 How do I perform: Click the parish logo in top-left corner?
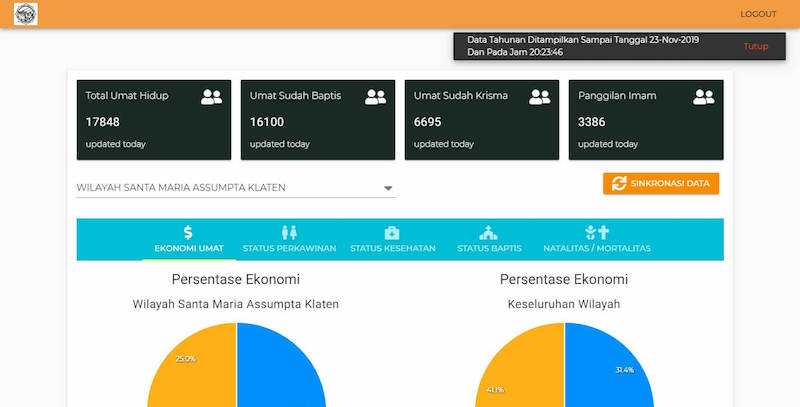(25, 14)
